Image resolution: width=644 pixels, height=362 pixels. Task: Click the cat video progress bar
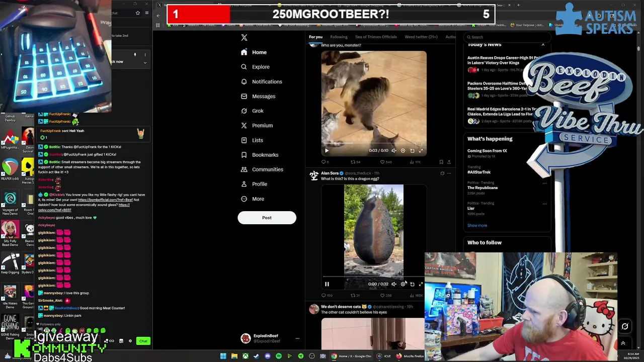373,143
